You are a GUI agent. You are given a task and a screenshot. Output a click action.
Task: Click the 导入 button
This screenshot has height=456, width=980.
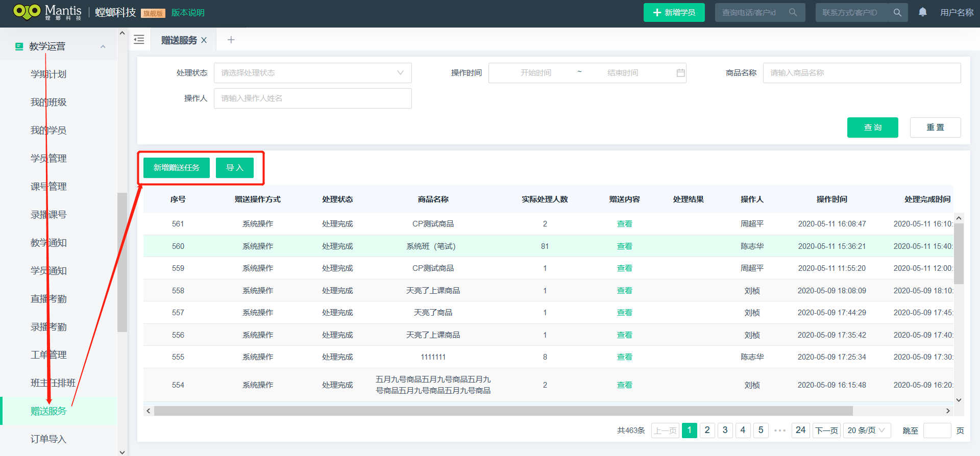tap(234, 168)
